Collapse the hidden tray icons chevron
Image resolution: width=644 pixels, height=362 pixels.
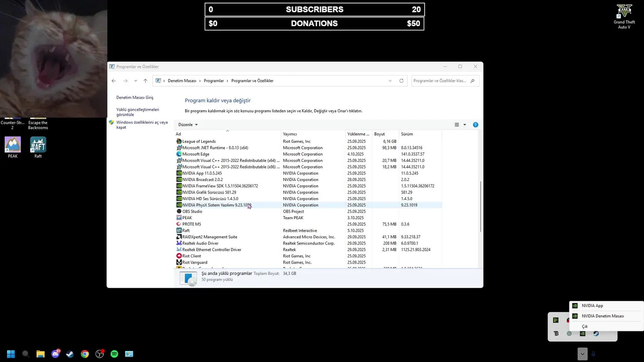(582, 354)
